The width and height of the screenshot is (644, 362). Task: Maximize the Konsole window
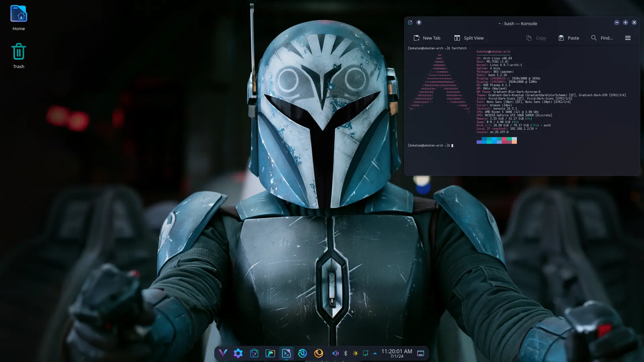pyautogui.click(x=626, y=22)
